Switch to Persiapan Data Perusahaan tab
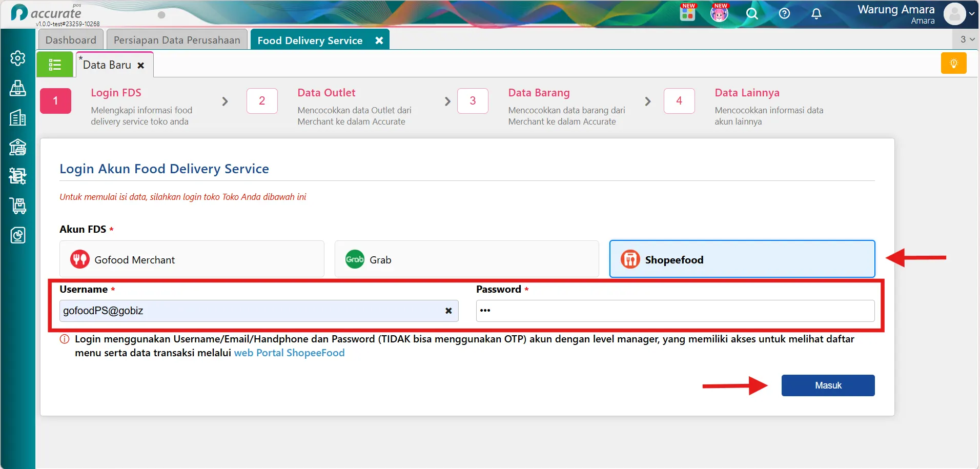The height and width of the screenshot is (469, 980). pyautogui.click(x=177, y=40)
